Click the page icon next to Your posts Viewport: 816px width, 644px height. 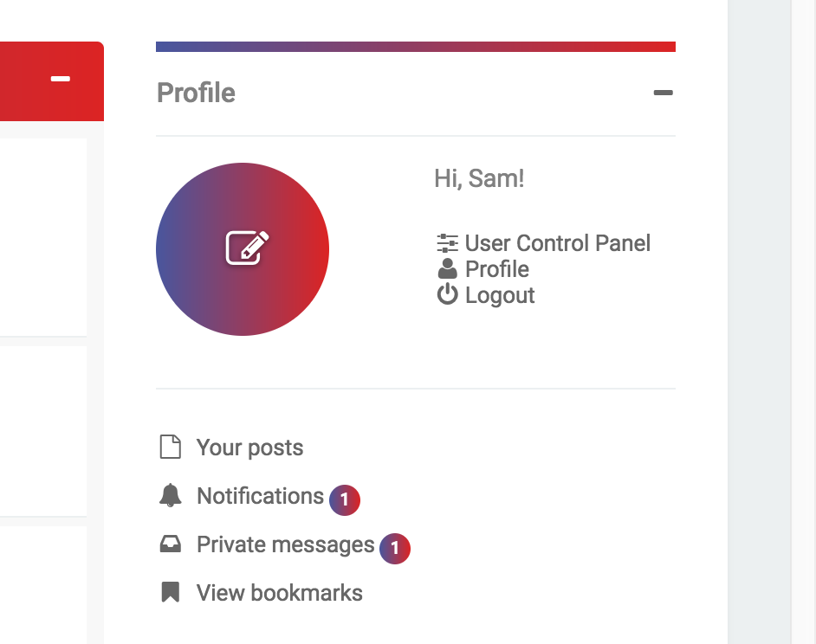pyautogui.click(x=170, y=447)
